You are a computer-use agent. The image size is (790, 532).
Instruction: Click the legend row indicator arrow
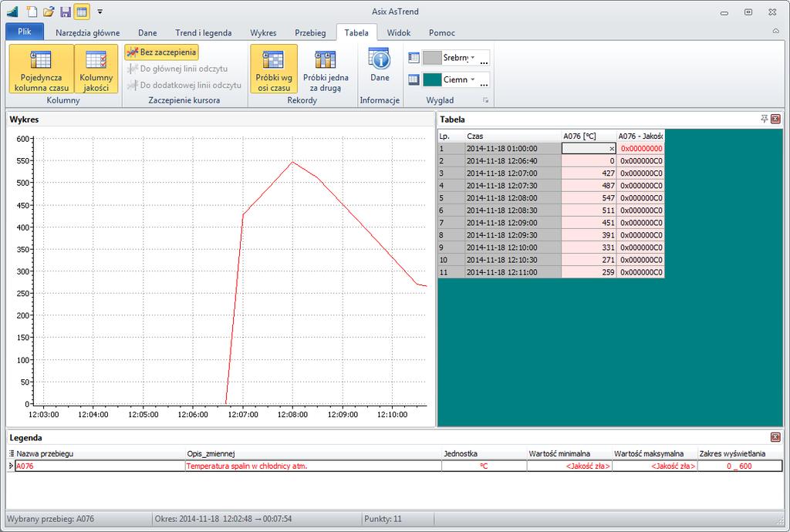point(11,466)
